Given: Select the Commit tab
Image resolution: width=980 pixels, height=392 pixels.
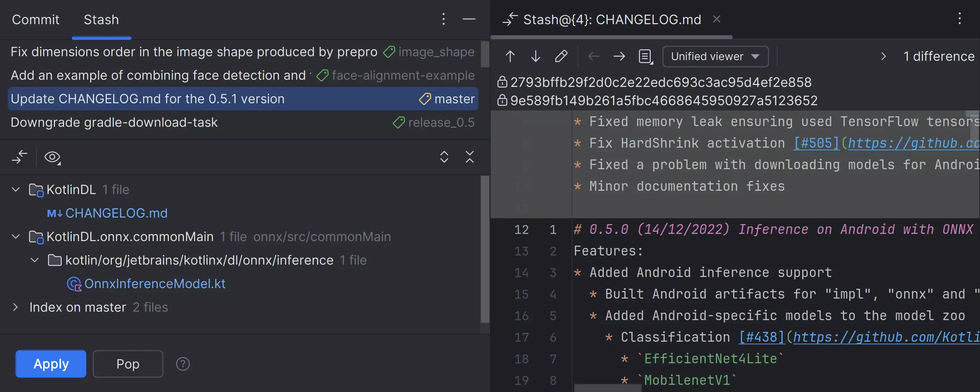Looking at the screenshot, I should coord(36,19).
